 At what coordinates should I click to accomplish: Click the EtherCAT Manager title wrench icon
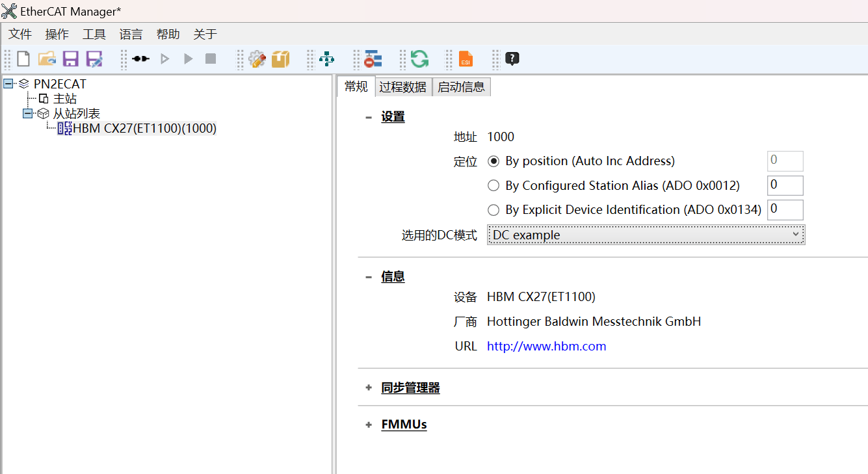point(9,11)
